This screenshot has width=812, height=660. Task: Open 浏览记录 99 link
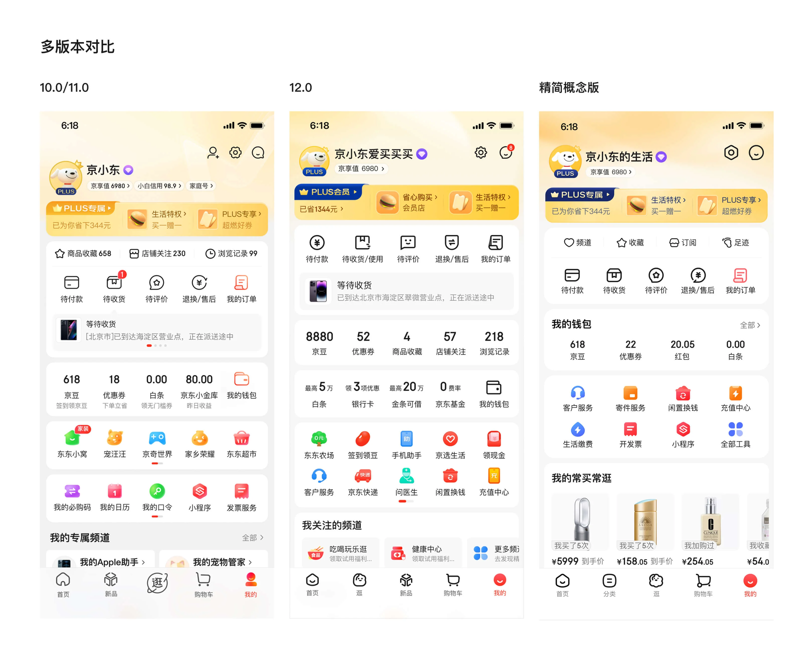(x=232, y=254)
